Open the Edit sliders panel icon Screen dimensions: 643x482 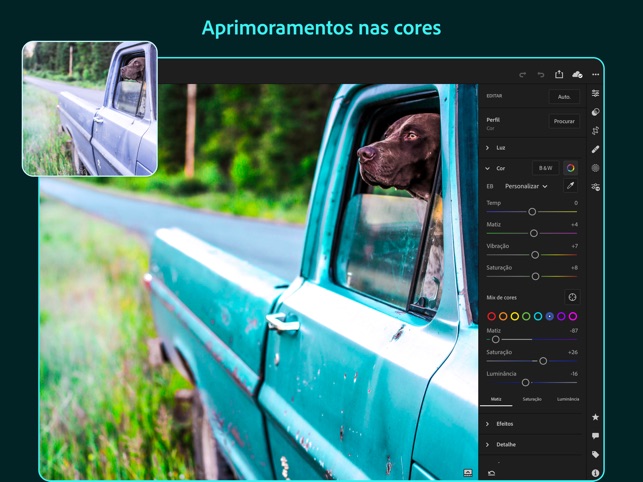pos(595,93)
